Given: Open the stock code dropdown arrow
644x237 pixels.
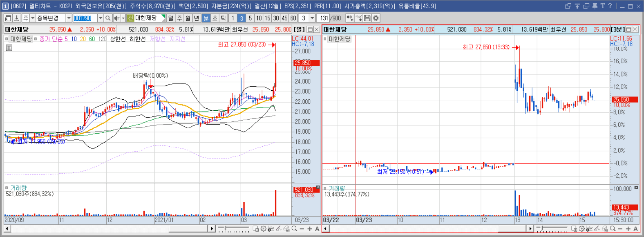Looking at the screenshot, I should click(x=101, y=18).
